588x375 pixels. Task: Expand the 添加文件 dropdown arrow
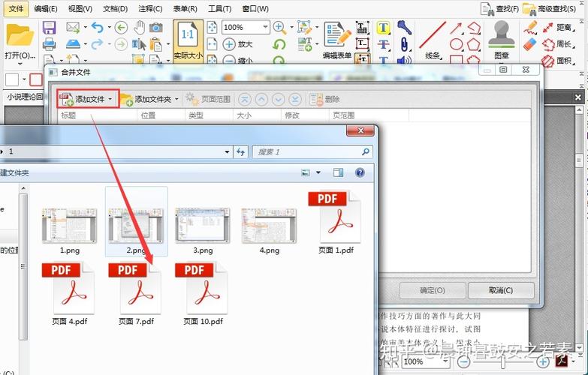pyautogui.click(x=110, y=99)
